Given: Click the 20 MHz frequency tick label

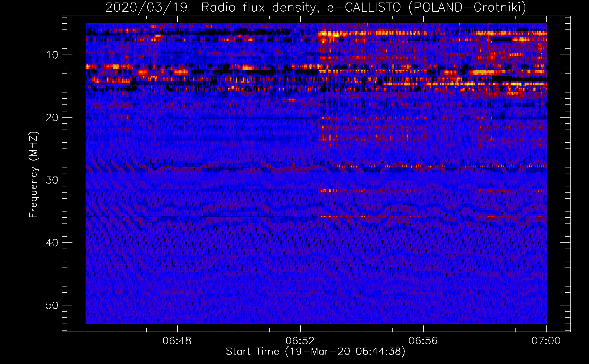Looking at the screenshot, I should (52, 118).
